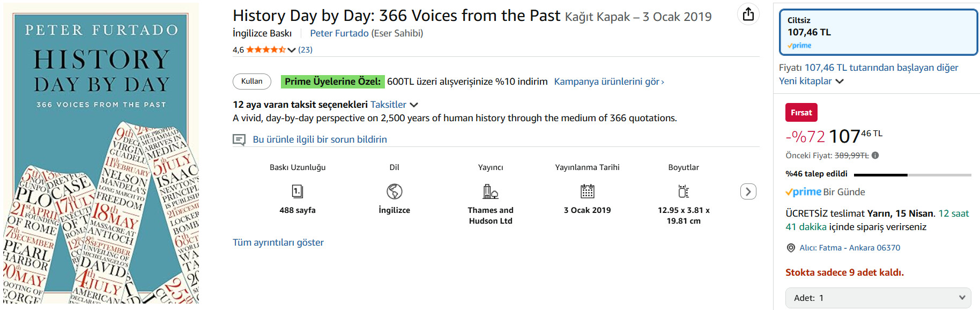980x310 pixels.
Task: Open the Kampanya ürünlerini gör link
Action: [x=609, y=82]
